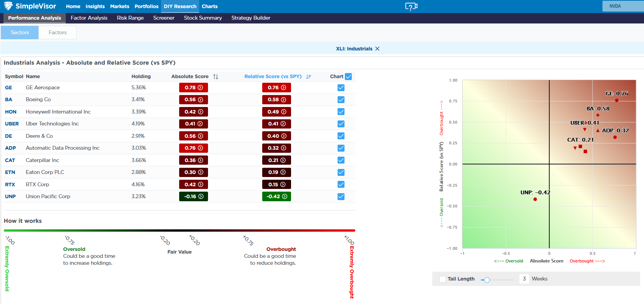Image resolution: width=644 pixels, height=304 pixels.
Task: Open UBER absolute score 0.41 arrow
Action: click(x=200, y=124)
